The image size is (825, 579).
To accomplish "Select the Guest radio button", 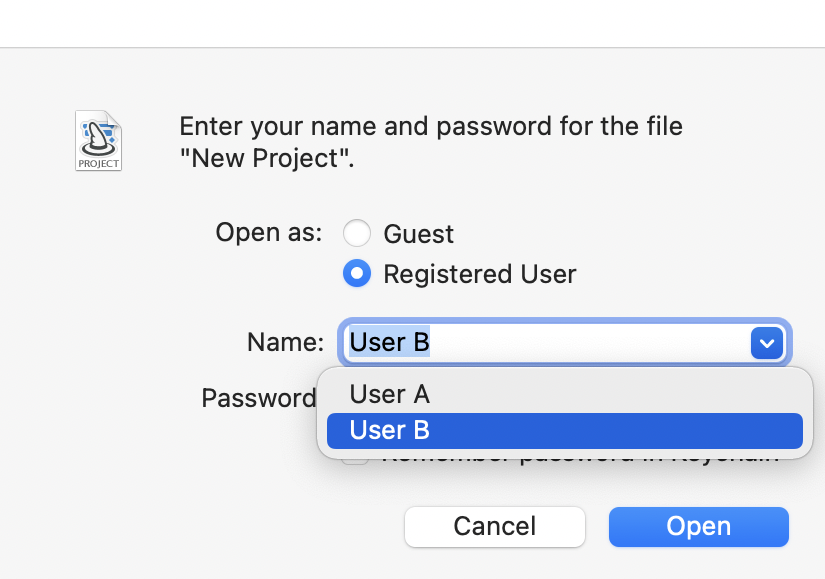I will (x=357, y=233).
